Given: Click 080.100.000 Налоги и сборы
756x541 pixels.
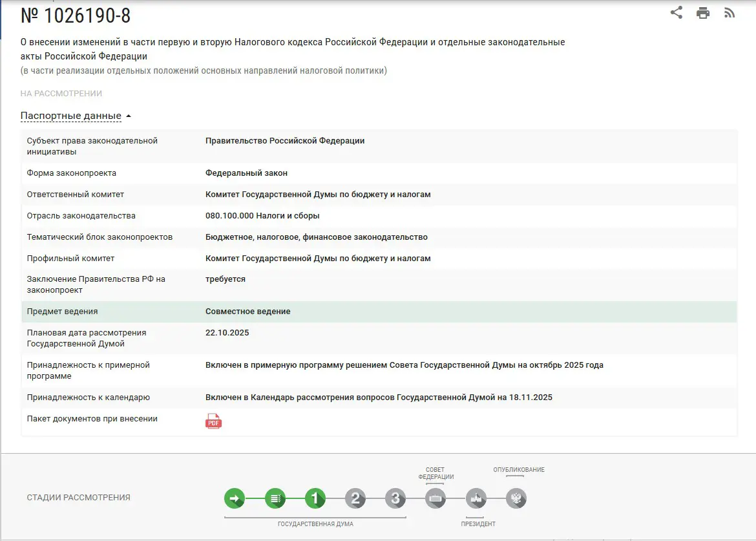Looking at the screenshot, I should (262, 215).
